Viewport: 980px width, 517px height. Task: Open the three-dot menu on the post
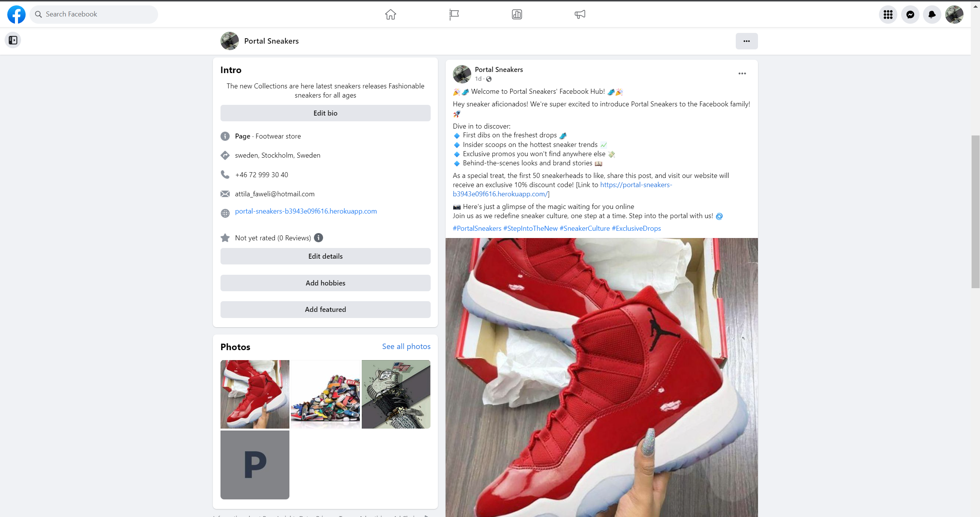pos(742,73)
